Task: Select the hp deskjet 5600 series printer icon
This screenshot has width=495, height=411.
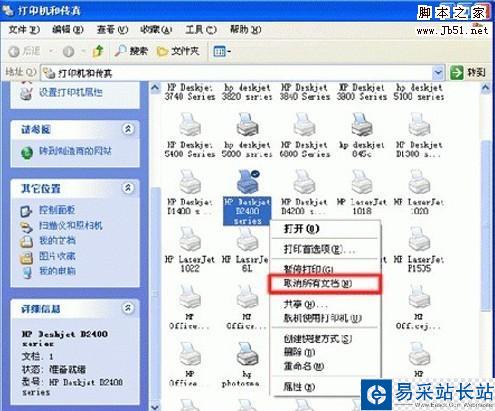Action: (247, 125)
